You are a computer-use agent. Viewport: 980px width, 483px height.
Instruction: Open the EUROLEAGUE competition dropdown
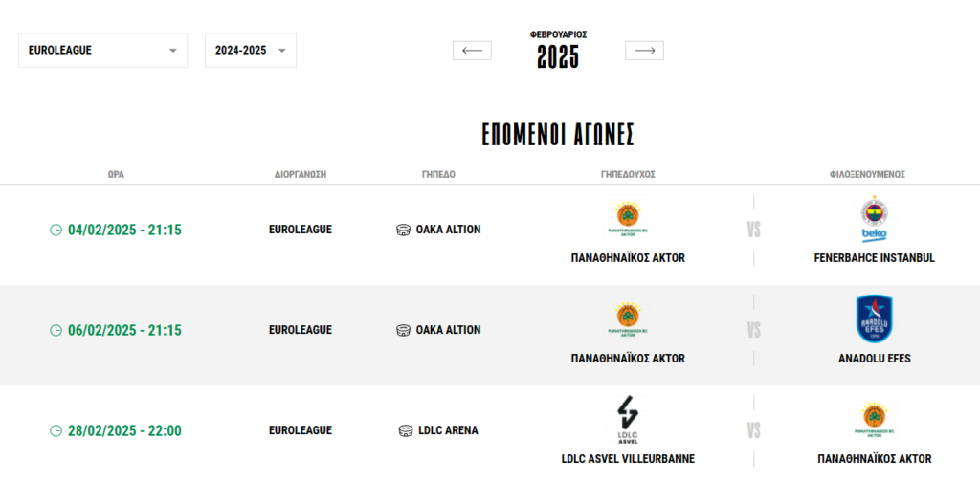pyautogui.click(x=103, y=51)
